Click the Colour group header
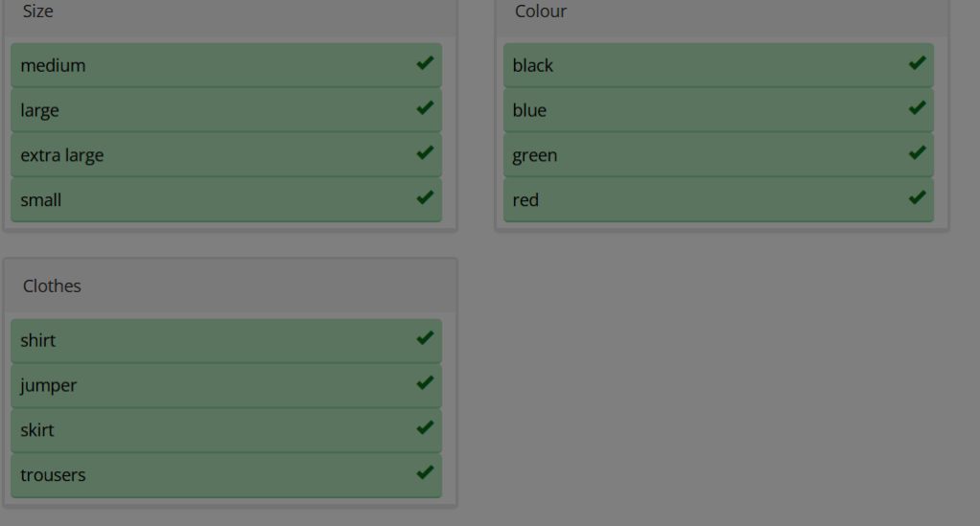 pyautogui.click(x=541, y=11)
